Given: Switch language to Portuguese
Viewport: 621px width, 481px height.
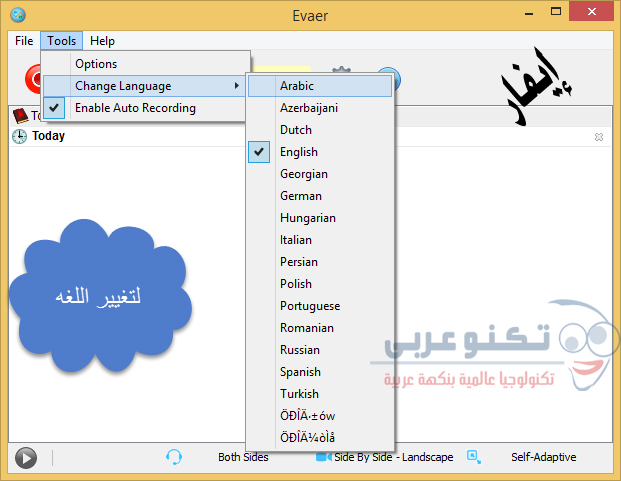Looking at the screenshot, I should [320, 306].
